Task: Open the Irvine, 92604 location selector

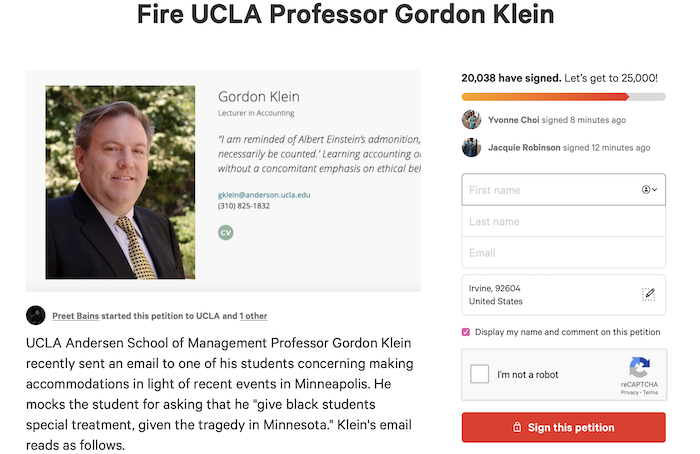Action: 563,295
